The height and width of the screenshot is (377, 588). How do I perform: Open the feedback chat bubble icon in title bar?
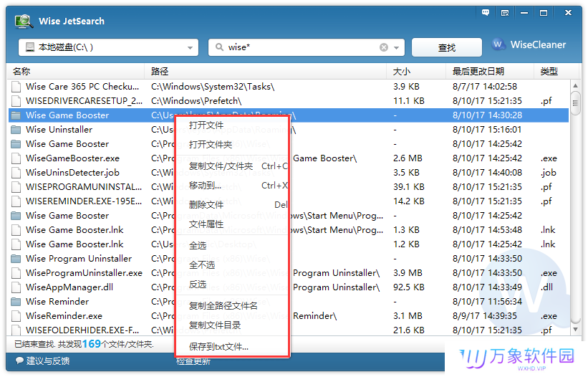[x=486, y=13]
